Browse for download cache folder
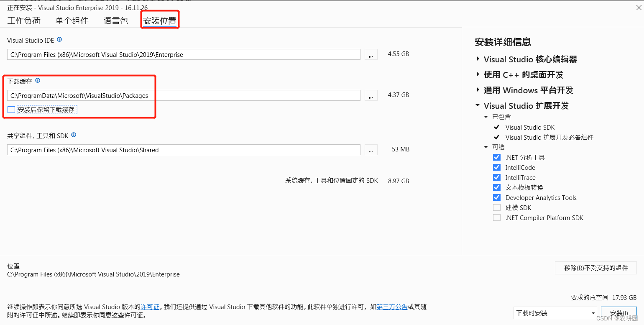 [x=371, y=95]
